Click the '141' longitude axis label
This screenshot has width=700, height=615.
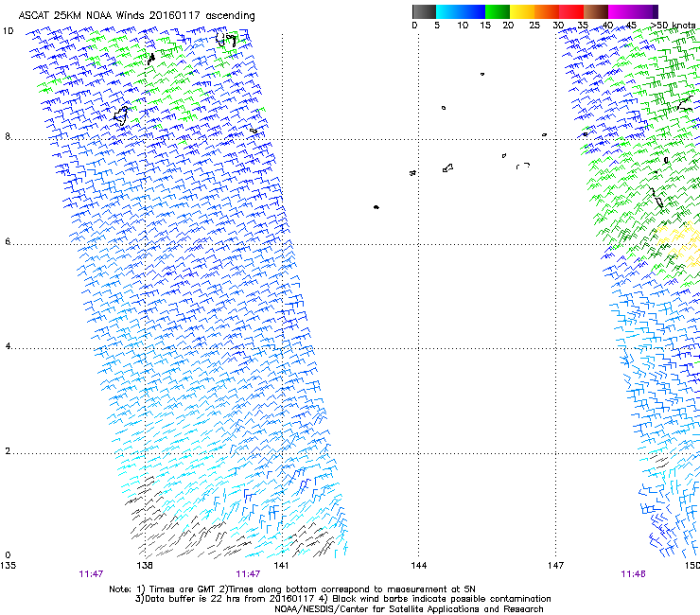pyautogui.click(x=281, y=566)
